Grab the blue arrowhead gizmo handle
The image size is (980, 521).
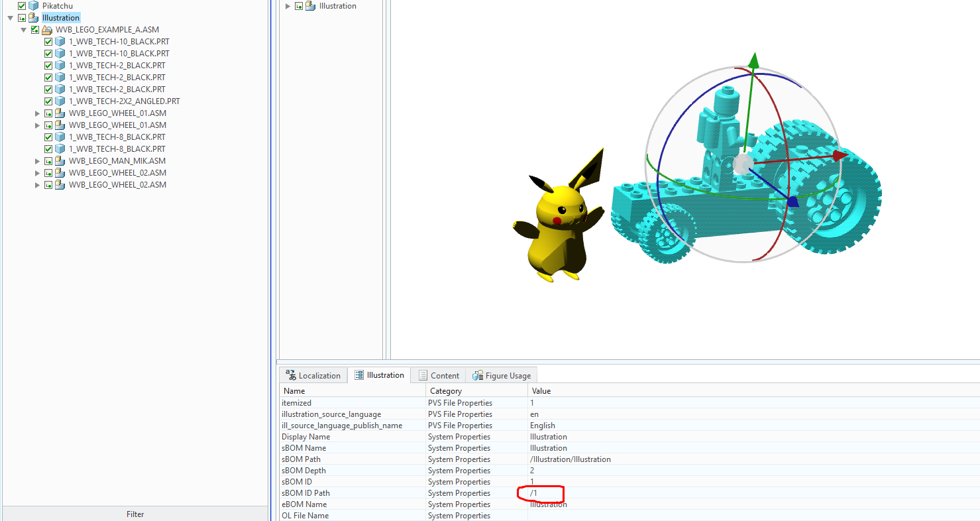[x=792, y=202]
